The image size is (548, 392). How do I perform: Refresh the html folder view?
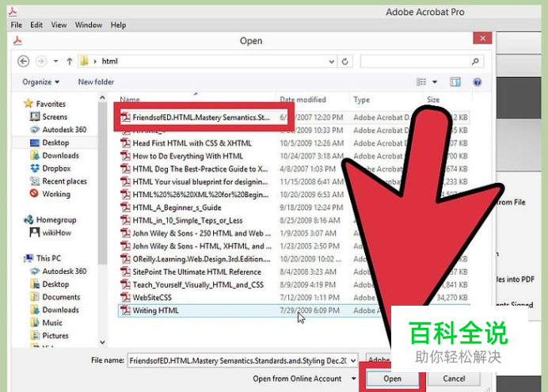pos(345,62)
